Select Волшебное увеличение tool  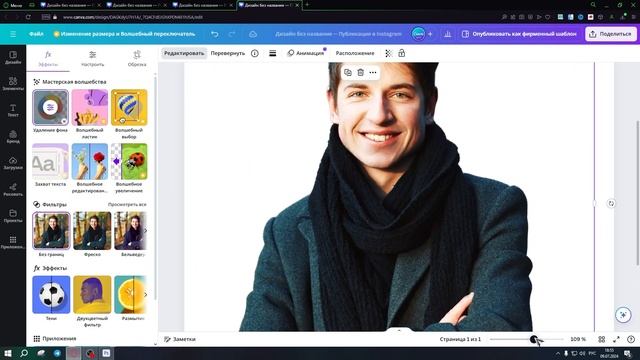tap(129, 162)
